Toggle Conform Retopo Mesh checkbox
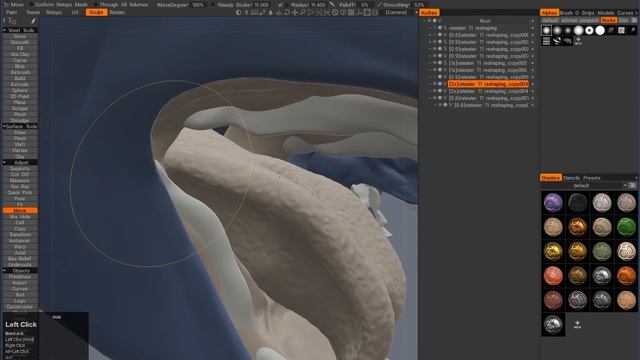Image resolution: width=640 pixels, height=360 pixels. pyautogui.click(x=31, y=4)
